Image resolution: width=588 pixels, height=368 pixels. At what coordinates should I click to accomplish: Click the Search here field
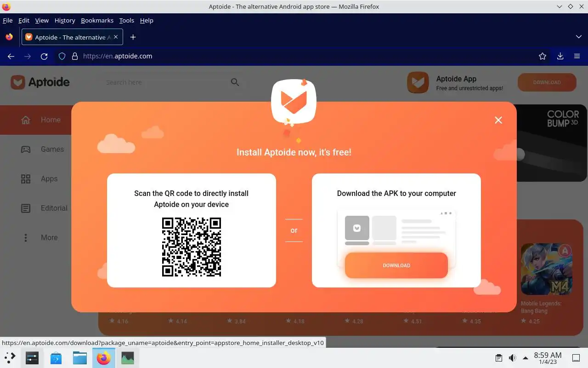point(165,82)
